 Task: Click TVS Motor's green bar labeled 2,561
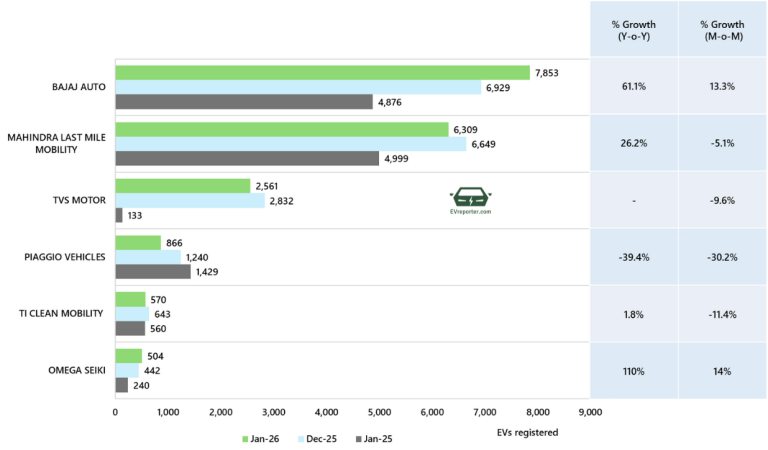tap(183, 186)
